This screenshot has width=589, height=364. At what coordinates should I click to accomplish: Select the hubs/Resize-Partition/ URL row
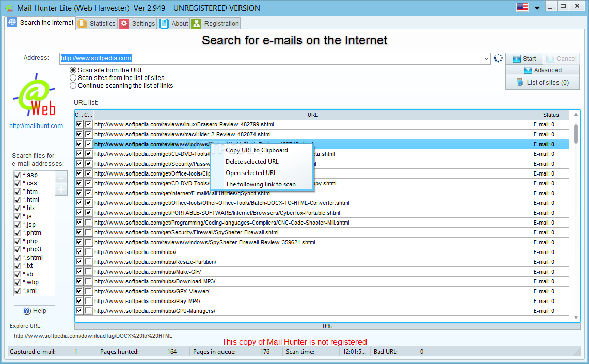click(322, 262)
